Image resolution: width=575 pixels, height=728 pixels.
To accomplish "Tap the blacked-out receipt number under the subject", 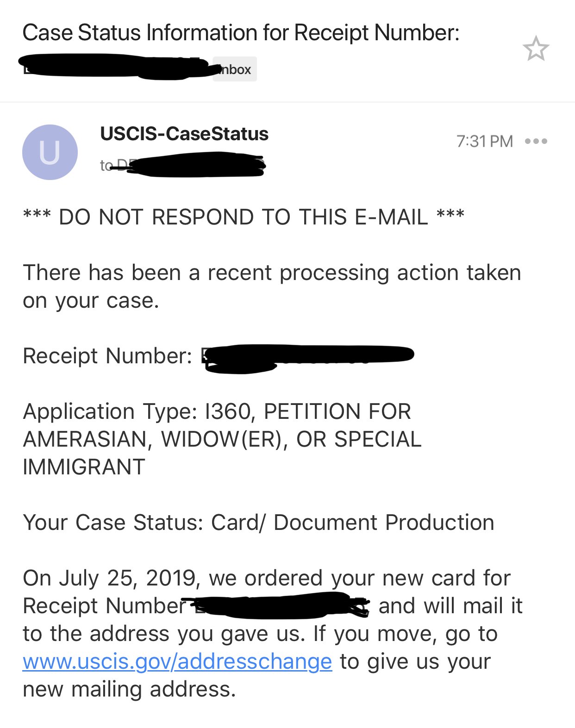I will point(119,67).
